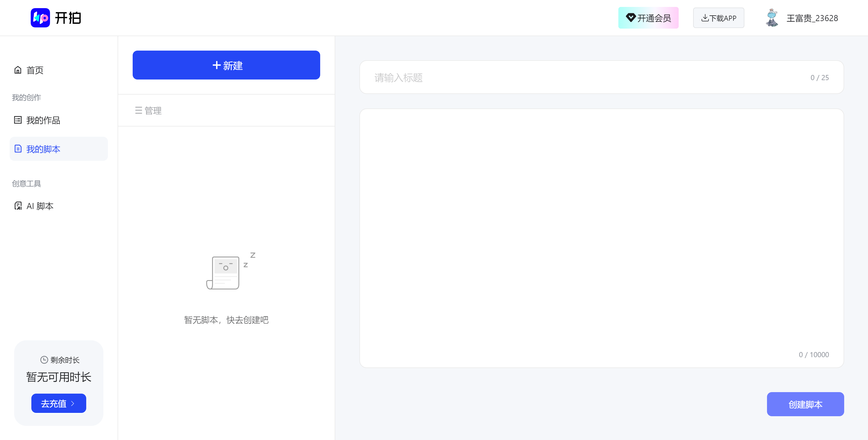The width and height of the screenshot is (868, 440).
Task: Click the AI 脚本 icon
Action: (x=18, y=206)
